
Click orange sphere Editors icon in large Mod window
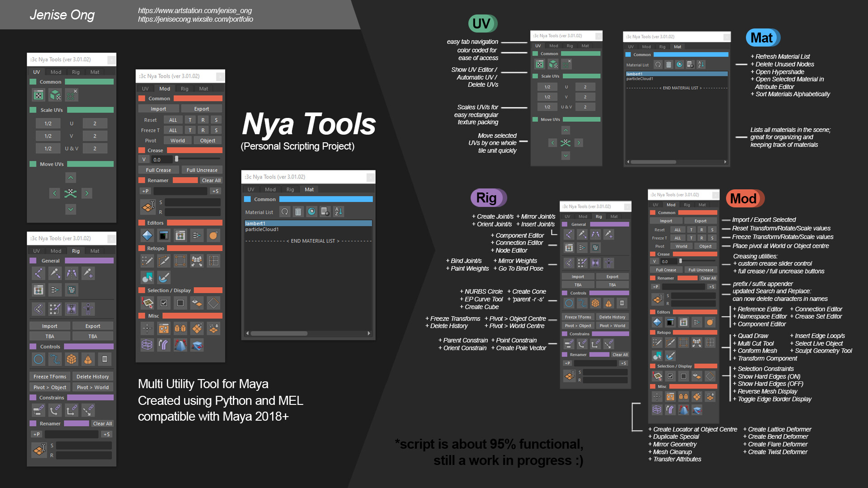pos(213,235)
